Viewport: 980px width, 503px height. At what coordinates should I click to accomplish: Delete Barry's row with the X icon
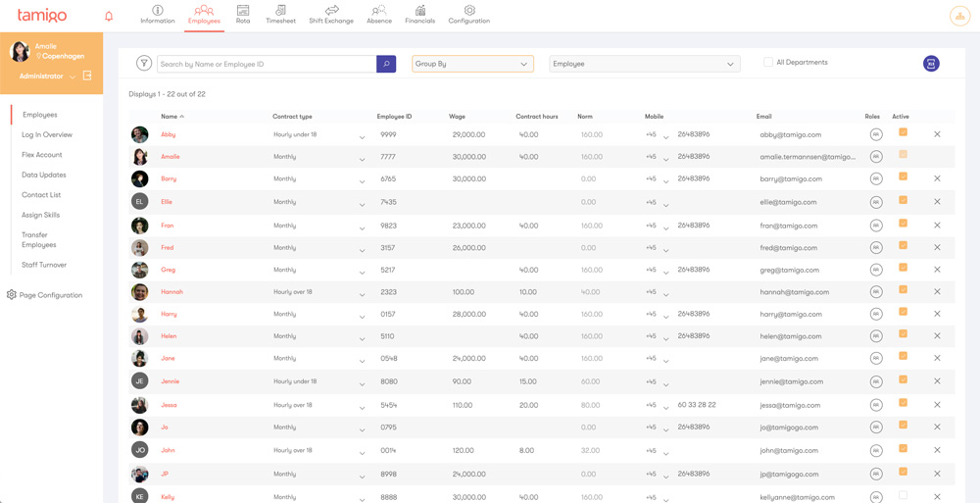937,178
